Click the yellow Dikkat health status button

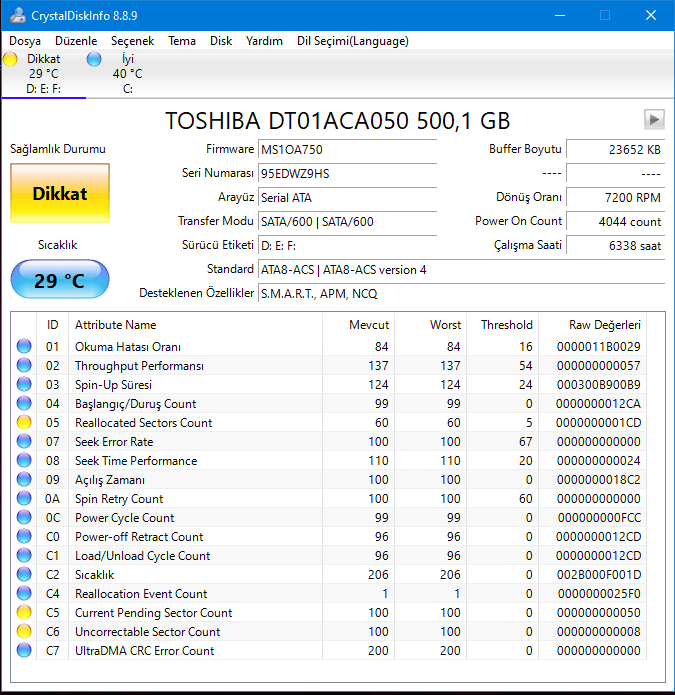pyautogui.click(x=60, y=193)
